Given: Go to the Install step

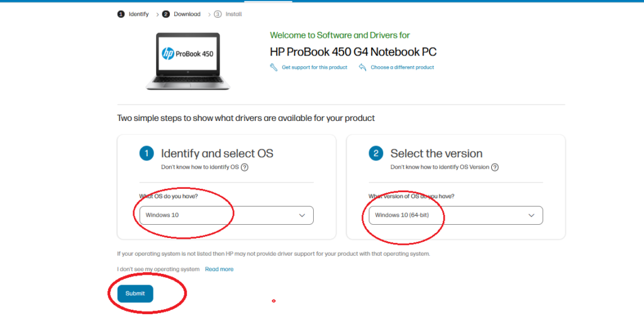Looking at the screenshot, I should [x=228, y=14].
